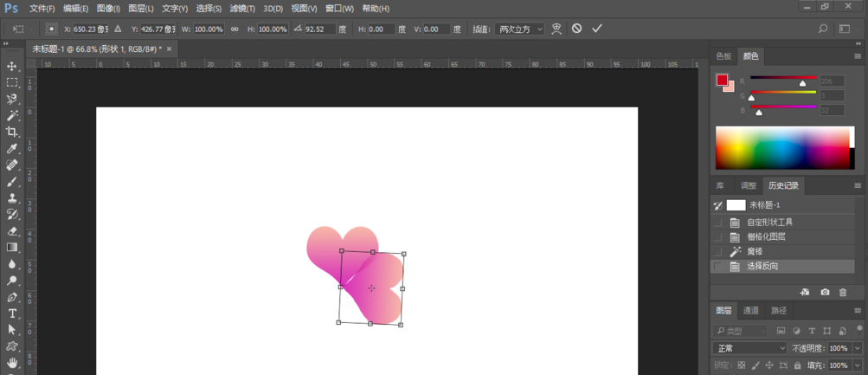Switch to the 通道 tab
This screenshot has width=868, height=375.
tap(751, 311)
